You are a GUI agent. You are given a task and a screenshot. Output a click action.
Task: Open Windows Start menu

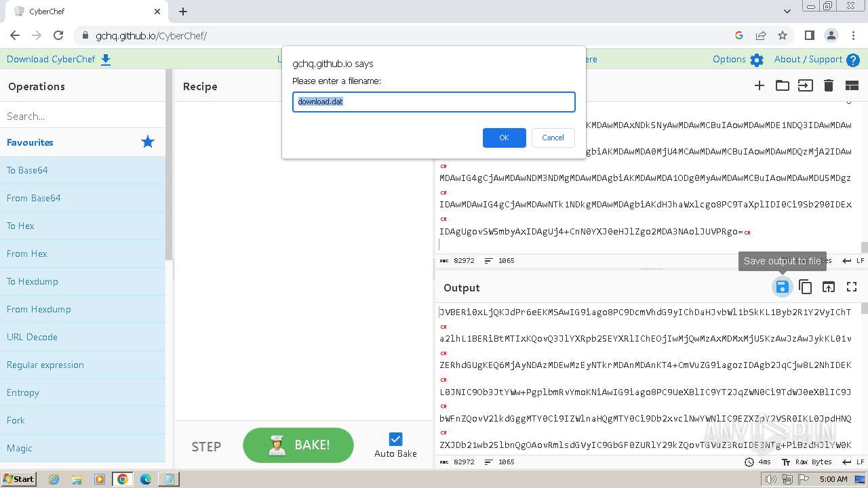pos(18,479)
